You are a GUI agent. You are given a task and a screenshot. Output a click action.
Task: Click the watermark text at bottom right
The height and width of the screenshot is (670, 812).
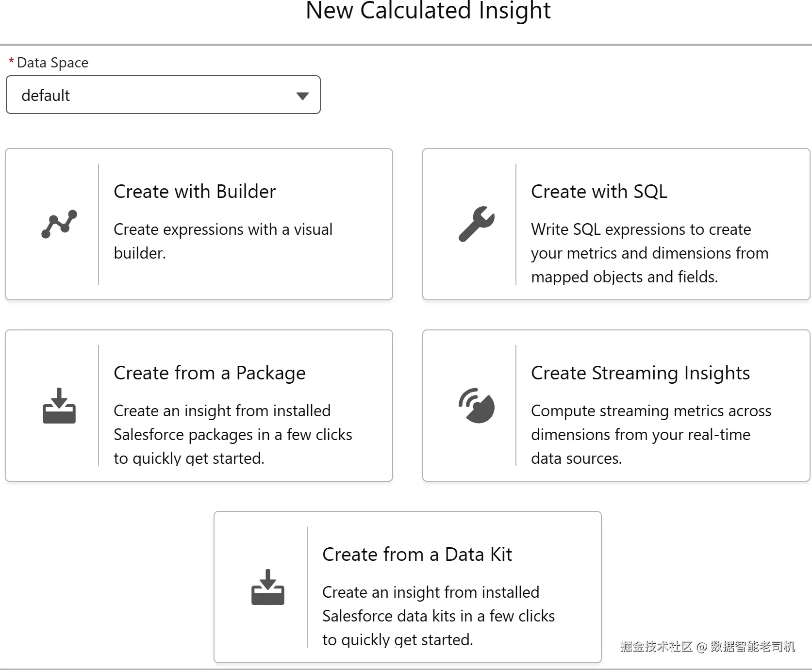(x=707, y=646)
